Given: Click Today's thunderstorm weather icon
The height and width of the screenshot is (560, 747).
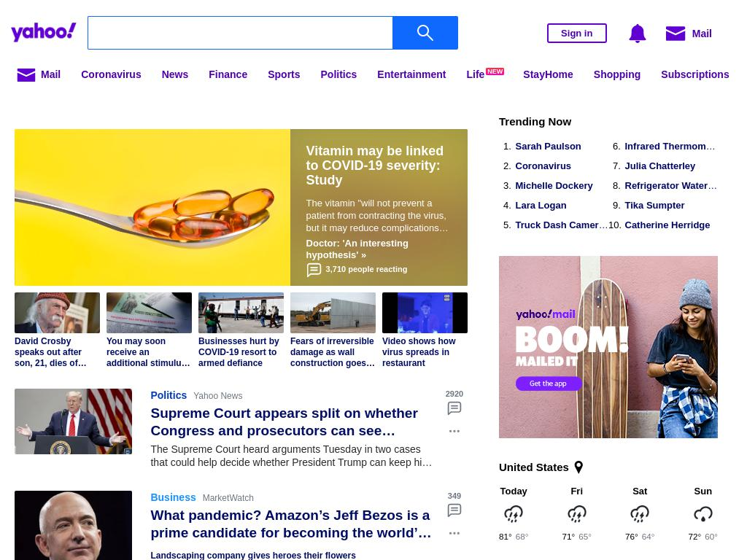Looking at the screenshot, I should pyautogui.click(x=513, y=514).
